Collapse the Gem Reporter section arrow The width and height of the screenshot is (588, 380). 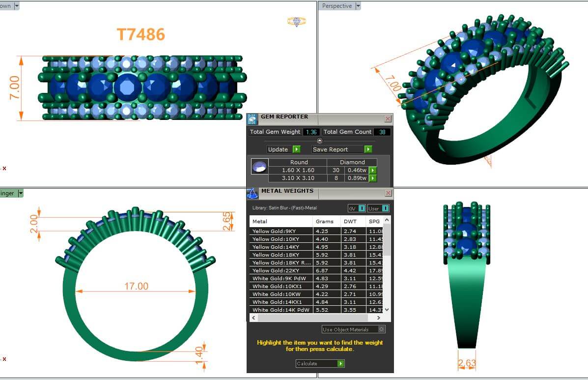(x=320, y=141)
